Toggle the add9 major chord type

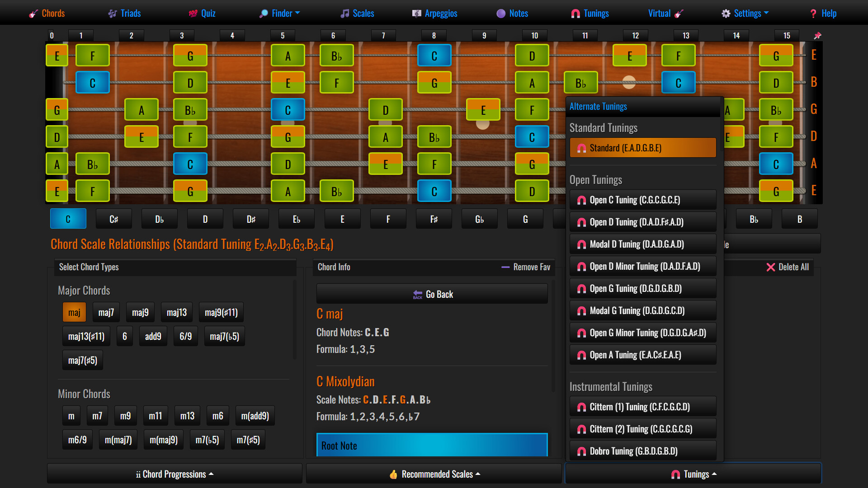153,336
